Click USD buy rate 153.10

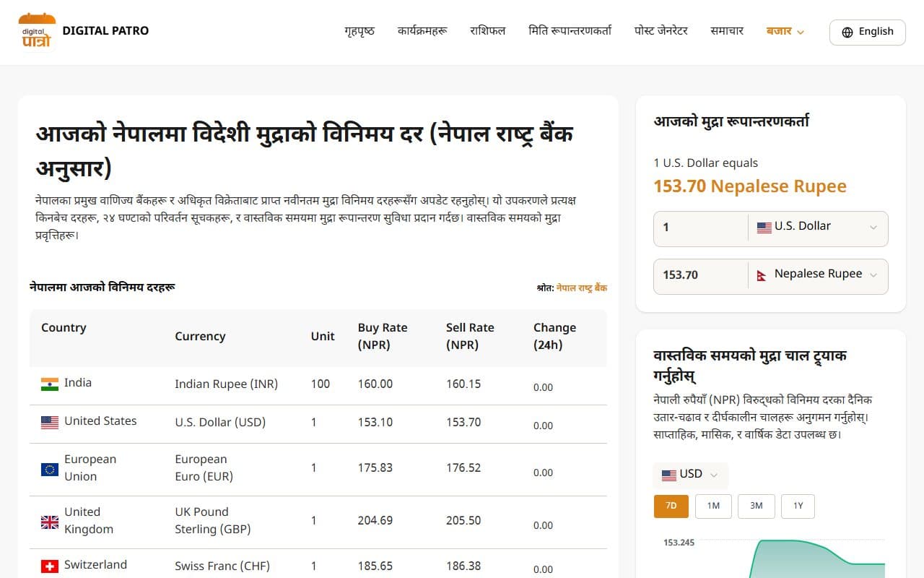375,423
